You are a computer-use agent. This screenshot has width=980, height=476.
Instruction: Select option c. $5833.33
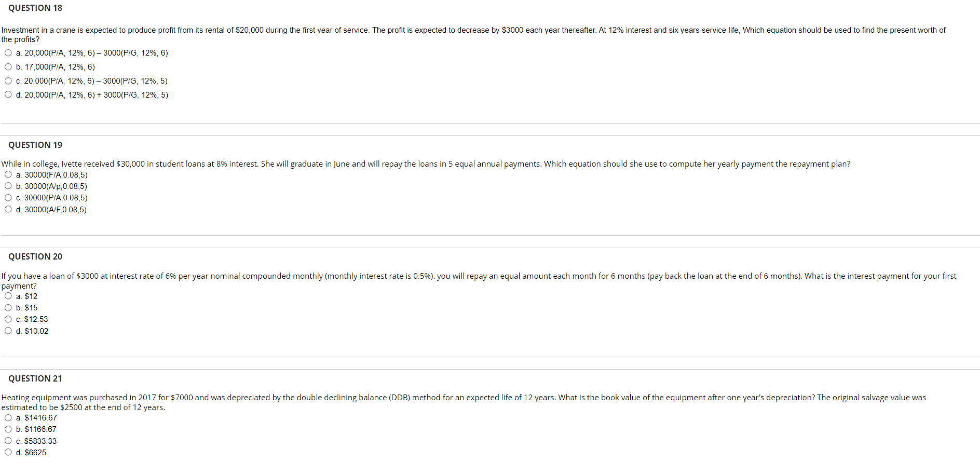pos(8,440)
